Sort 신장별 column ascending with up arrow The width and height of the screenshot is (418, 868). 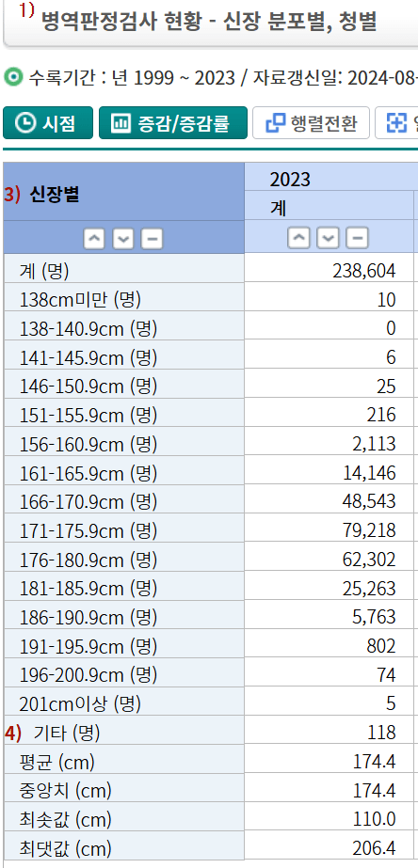point(95,239)
